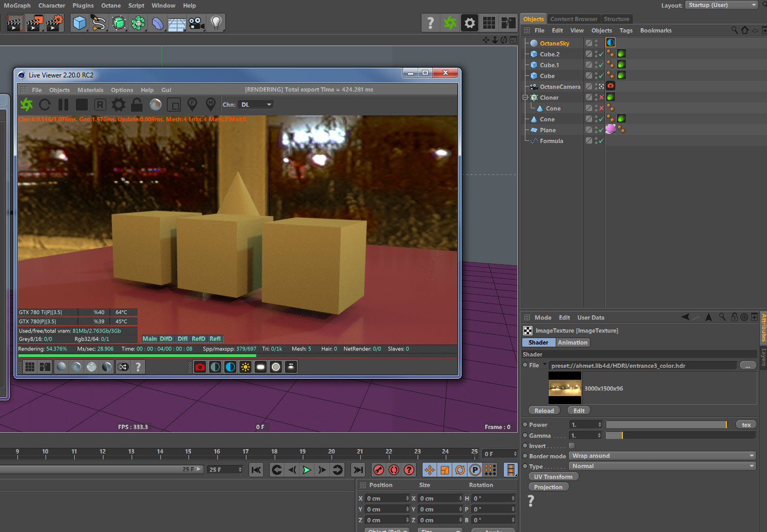Click the record active objects keyframe button
This screenshot has width=767, height=532.
point(379,470)
